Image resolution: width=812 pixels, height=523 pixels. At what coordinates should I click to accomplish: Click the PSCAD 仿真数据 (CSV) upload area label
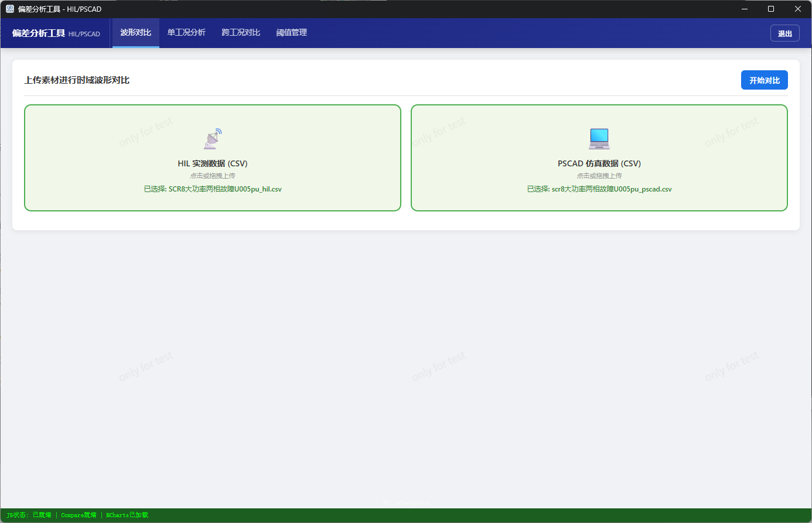pos(599,163)
